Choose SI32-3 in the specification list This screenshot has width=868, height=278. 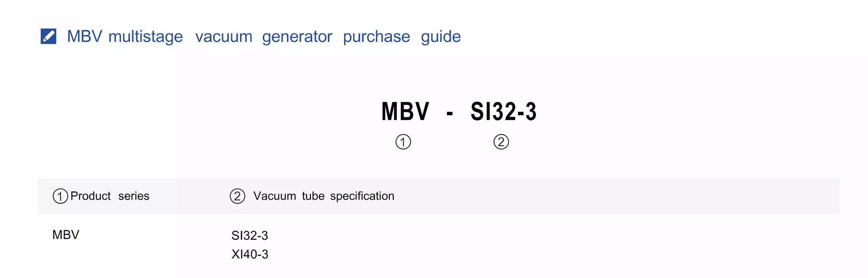[x=250, y=236]
